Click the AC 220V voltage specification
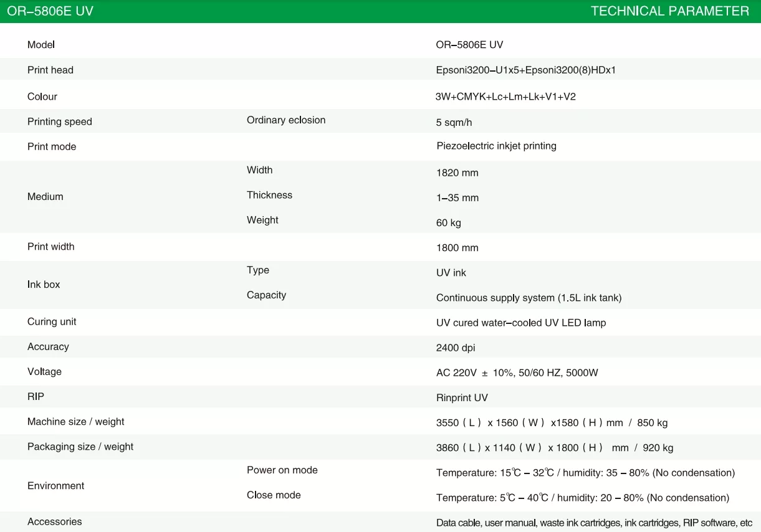Image resolution: width=761 pixels, height=532 pixels. [x=517, y=373]
